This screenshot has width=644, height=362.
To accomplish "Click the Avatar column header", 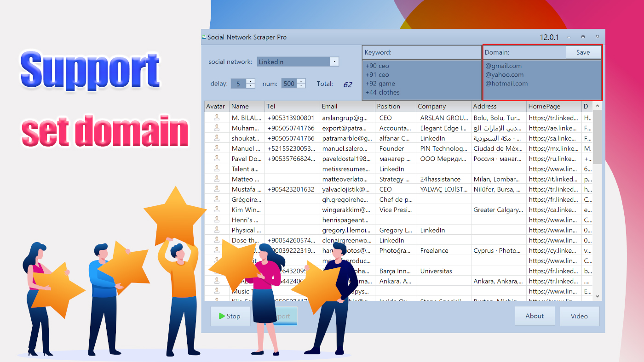I will pos(217,106).
